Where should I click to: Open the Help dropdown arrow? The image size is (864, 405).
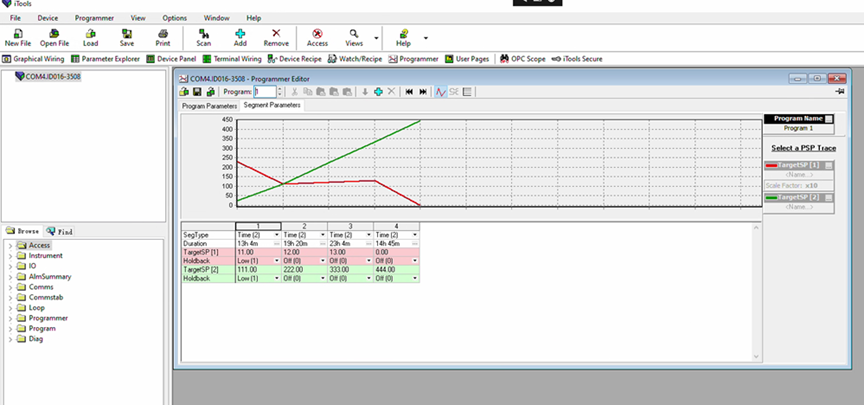(425, 38)
